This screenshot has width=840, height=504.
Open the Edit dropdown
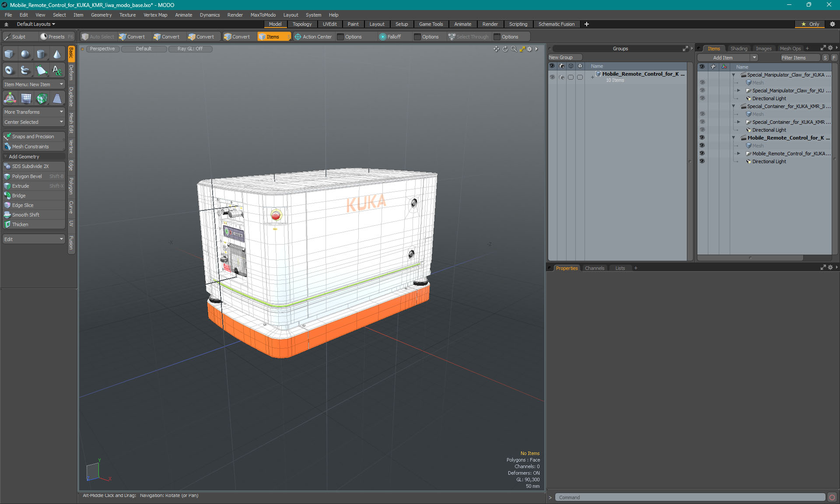click(34, 239)
